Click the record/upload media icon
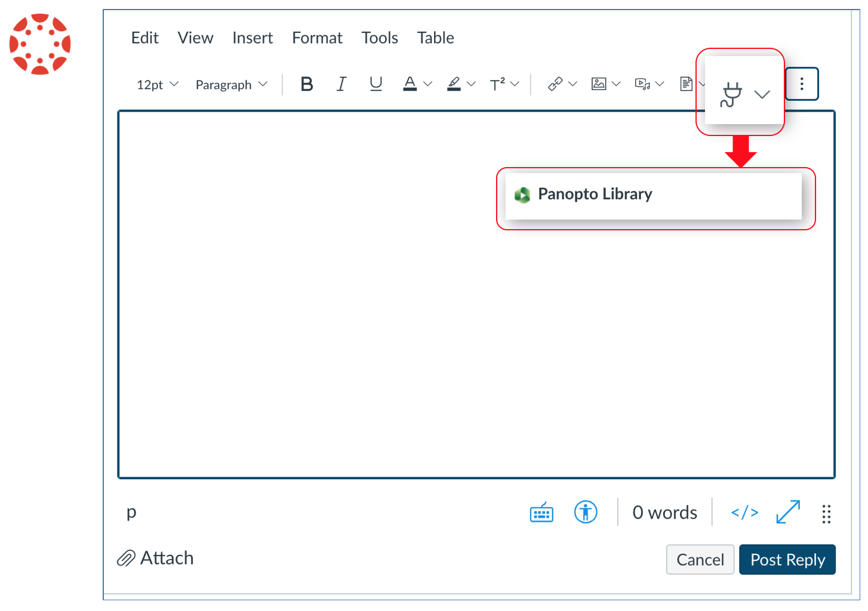Image resolution: width=868 pixels, height=611 pixels. pos(642,84)
